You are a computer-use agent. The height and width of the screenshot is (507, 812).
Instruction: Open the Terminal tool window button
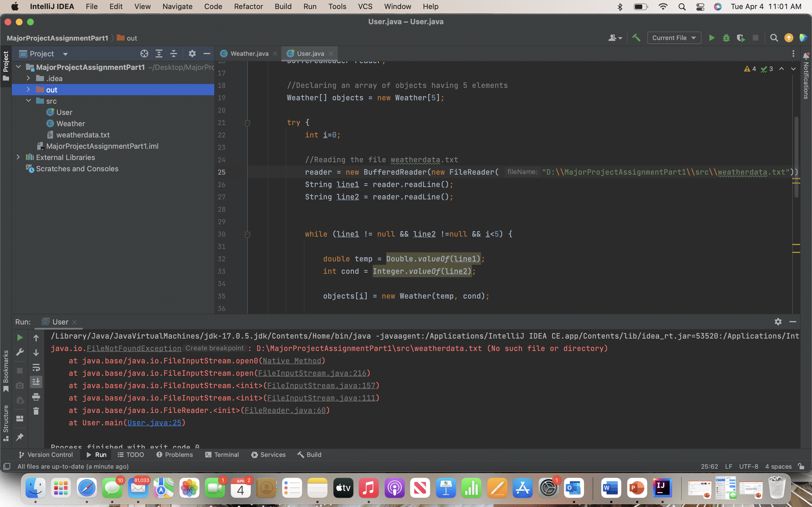(x=222, y=455)
